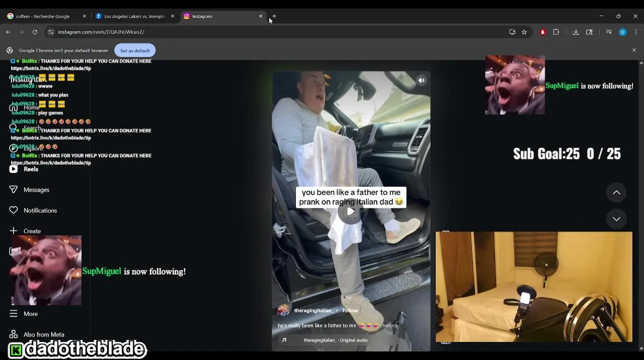644x360 pixels.
Task: Play the paused reel video
Action: tap(351, 211)
